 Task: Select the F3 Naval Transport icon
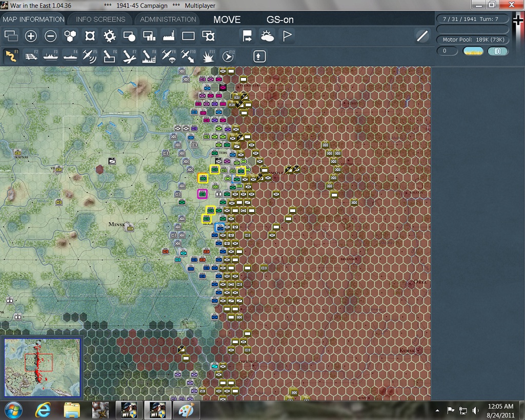point(51,56)
